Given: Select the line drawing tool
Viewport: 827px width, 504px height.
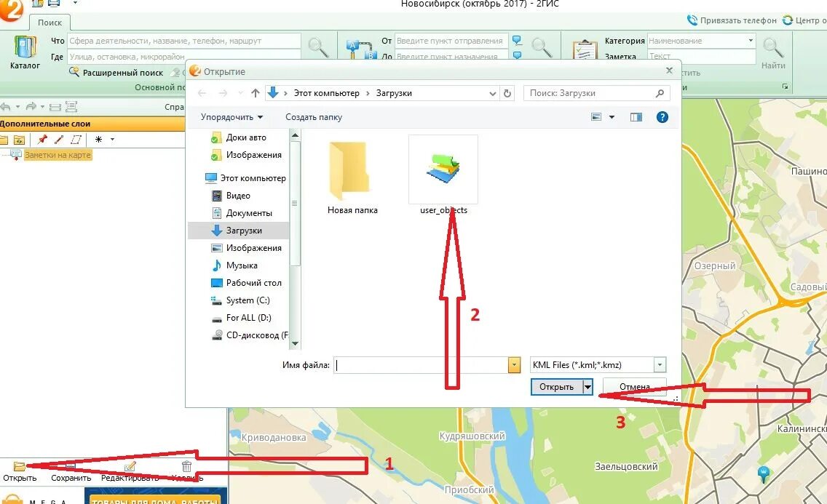Looking at the screenshot, I should click(x=58, y=140).
